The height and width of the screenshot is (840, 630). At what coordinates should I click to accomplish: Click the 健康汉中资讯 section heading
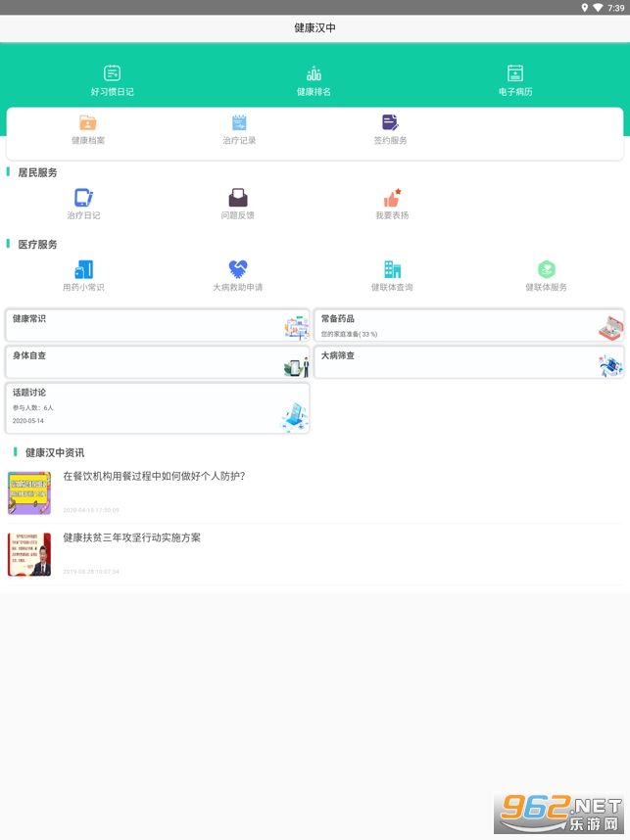point(55,452)
